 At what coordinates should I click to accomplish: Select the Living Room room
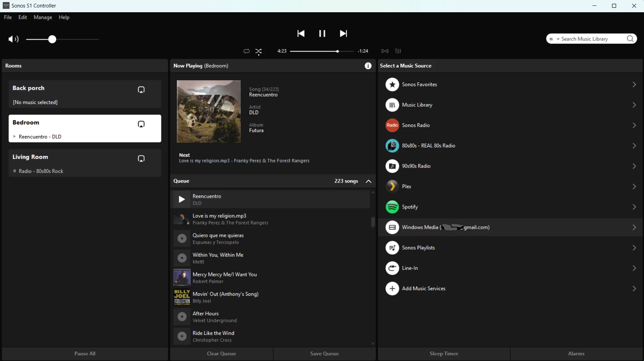point(85,163)
